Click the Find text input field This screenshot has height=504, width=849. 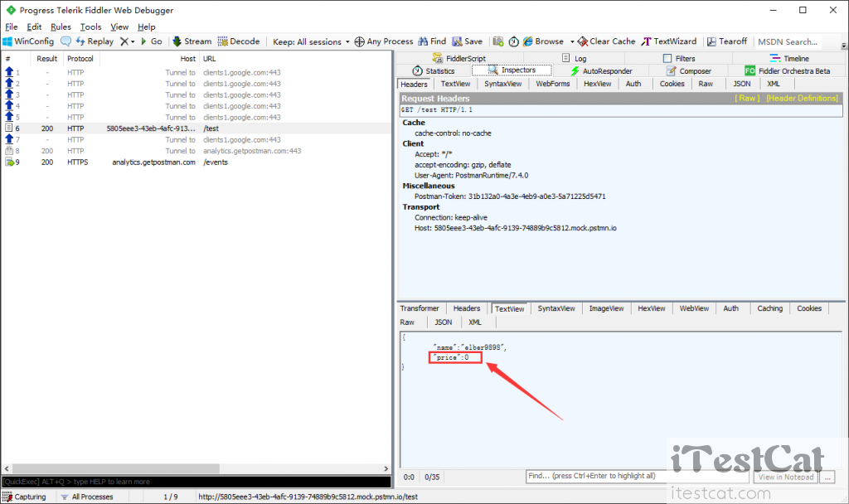point(638,477)
